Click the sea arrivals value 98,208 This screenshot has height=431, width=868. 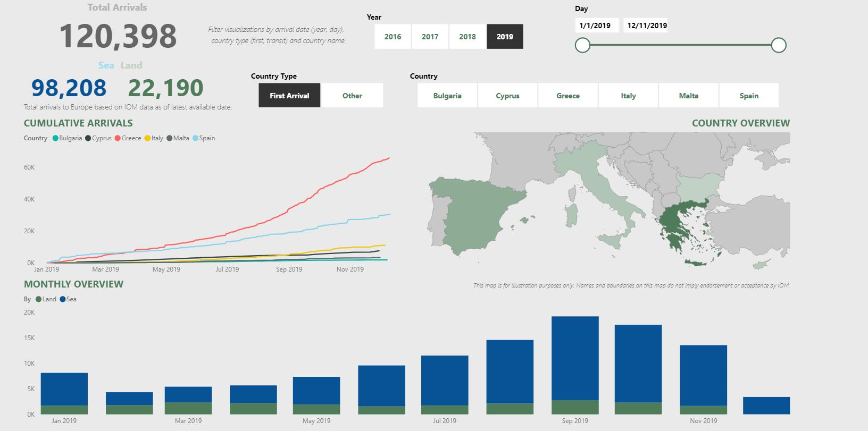[x=69, y=88]
